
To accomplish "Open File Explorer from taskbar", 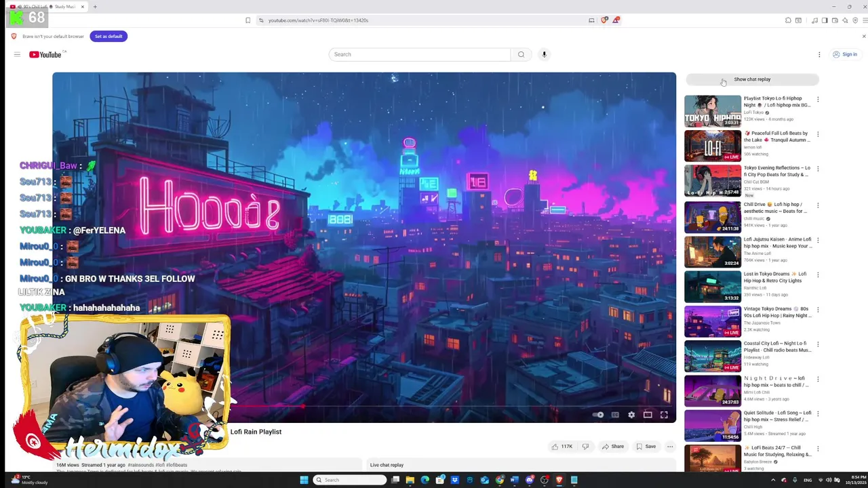I will tap(410, 480).
